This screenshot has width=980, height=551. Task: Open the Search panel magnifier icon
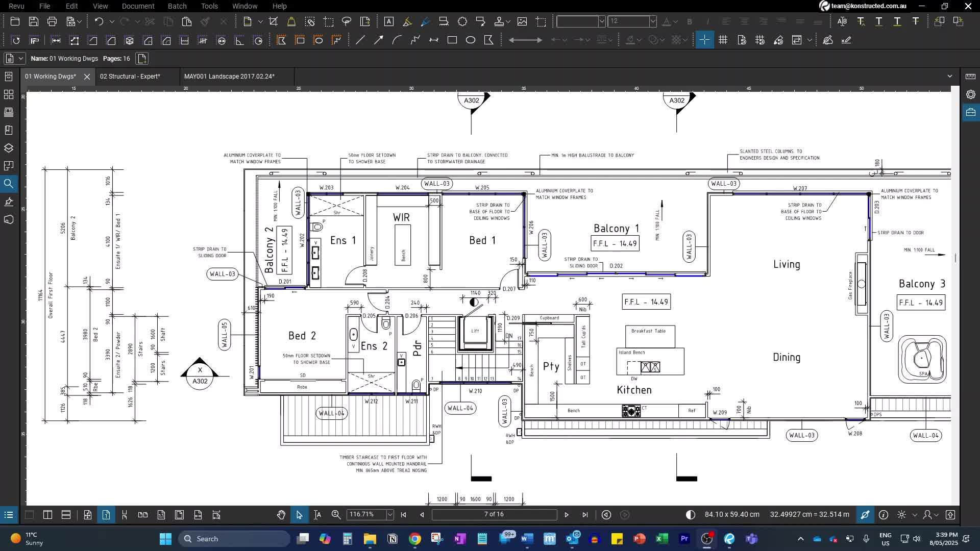9,184
